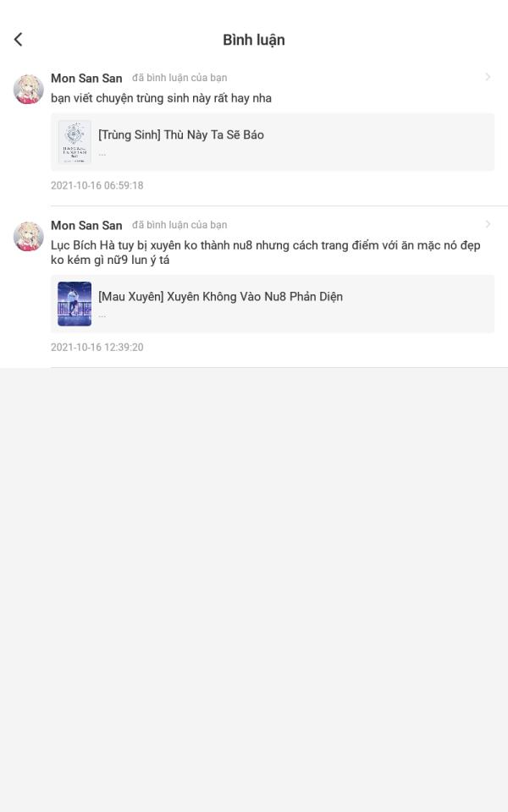Click the Bình luận page title
Viewport: 508px width, 812px height.
point(254,40)
